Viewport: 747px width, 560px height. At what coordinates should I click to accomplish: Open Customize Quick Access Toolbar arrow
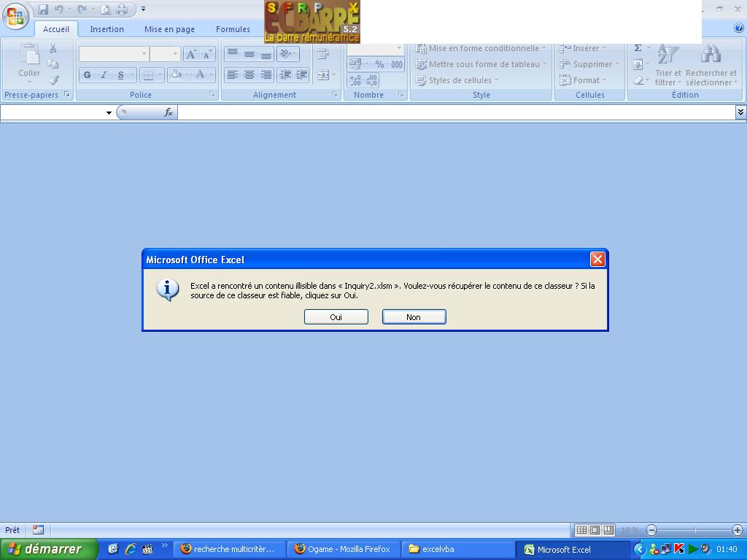[x=144, y=9]
